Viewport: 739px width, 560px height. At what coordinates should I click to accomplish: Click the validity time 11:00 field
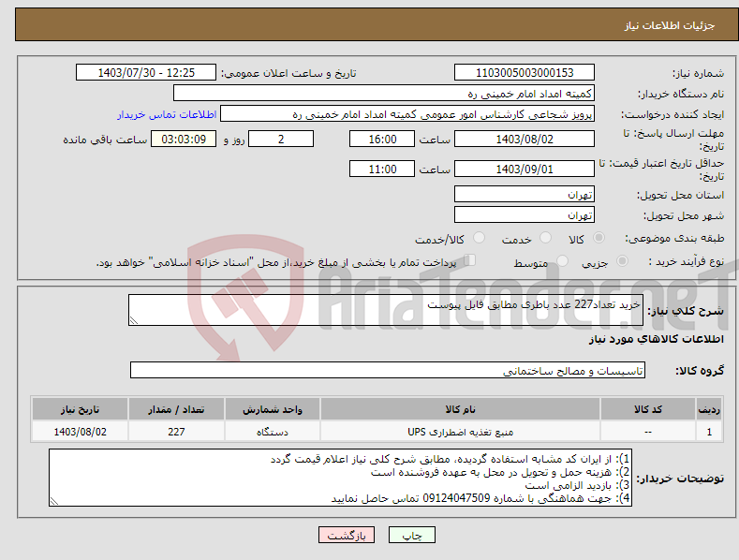click(x=382, y=169)
